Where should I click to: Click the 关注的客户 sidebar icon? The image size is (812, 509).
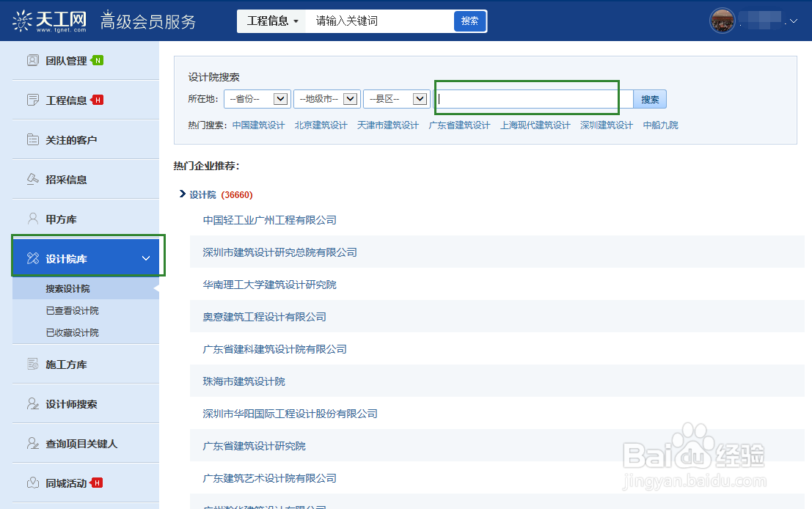32,140
